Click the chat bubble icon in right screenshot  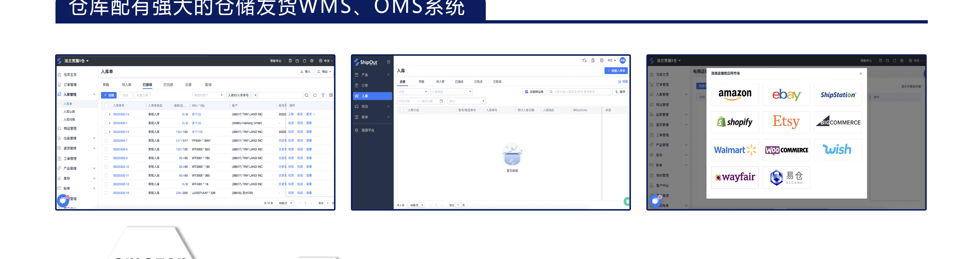(x=655, y=201)
